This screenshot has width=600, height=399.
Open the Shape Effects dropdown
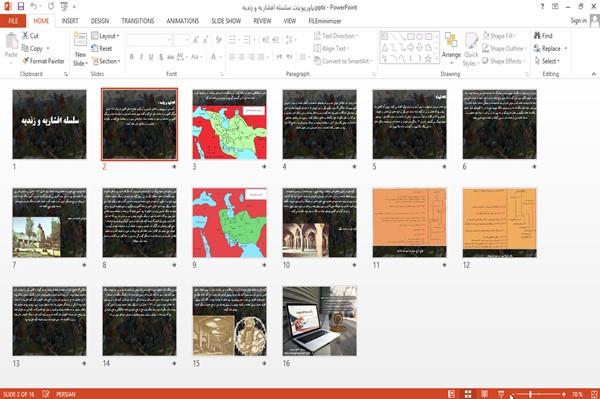504,61
